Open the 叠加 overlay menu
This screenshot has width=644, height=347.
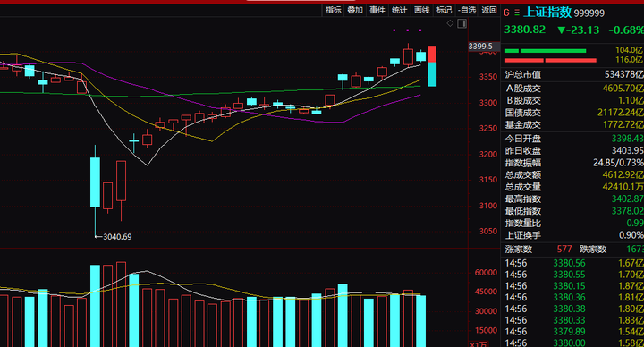pyautogui.click(x=355, y=10)
